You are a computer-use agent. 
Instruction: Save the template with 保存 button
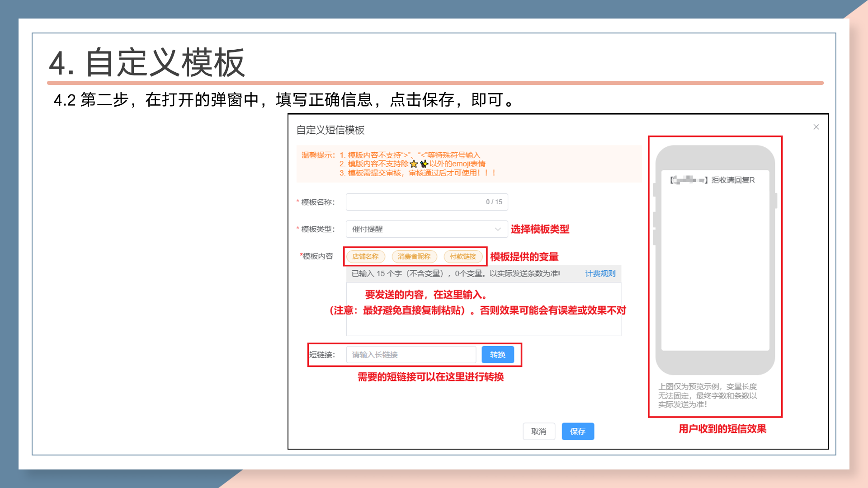click(577, 432)
